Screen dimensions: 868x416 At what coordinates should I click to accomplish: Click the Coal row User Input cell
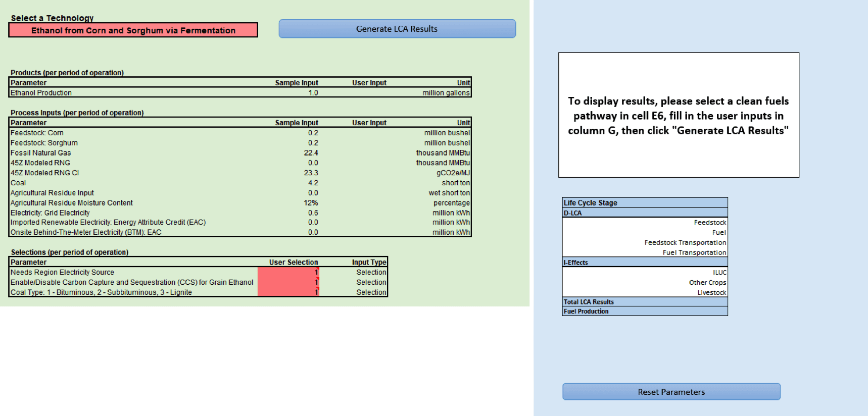pos(369,183)
